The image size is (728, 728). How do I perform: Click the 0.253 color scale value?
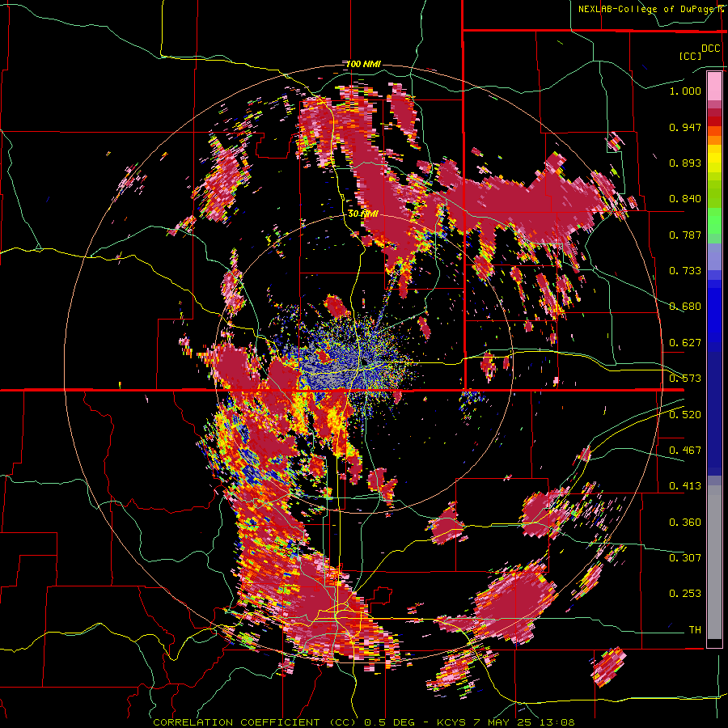pos(685,594)
